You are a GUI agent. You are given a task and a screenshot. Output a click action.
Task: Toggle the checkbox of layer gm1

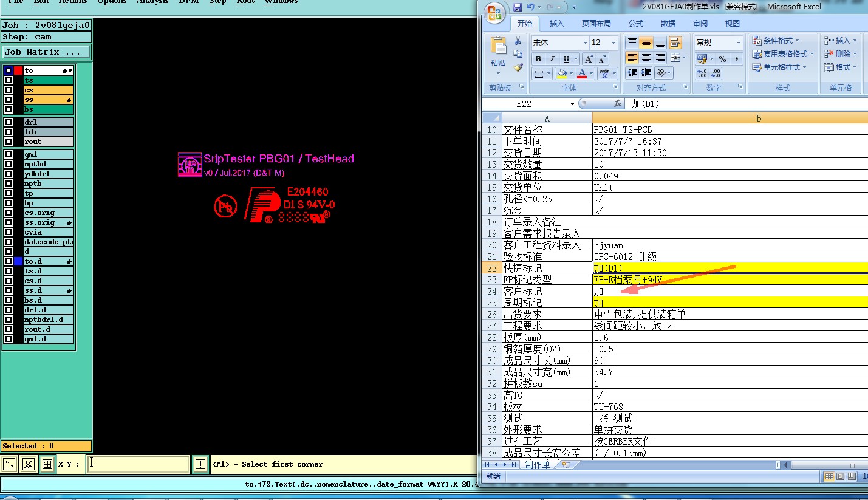coord(9,154)
